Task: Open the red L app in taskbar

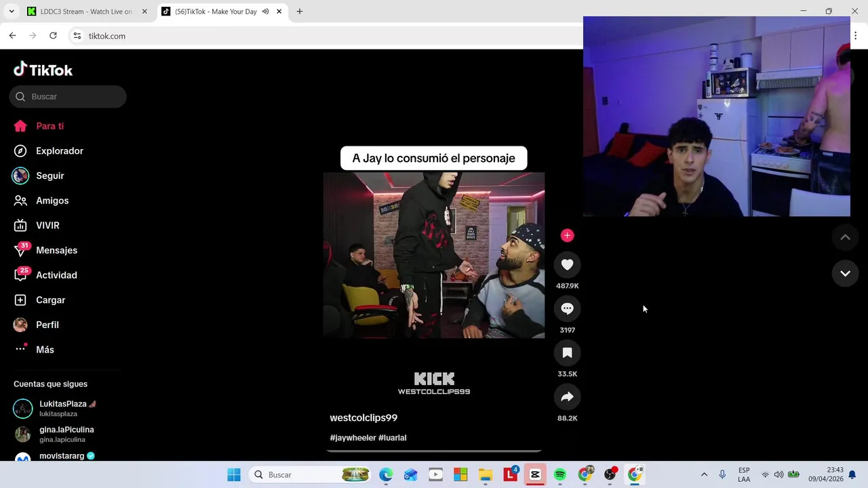Action: tap(511, 475)
